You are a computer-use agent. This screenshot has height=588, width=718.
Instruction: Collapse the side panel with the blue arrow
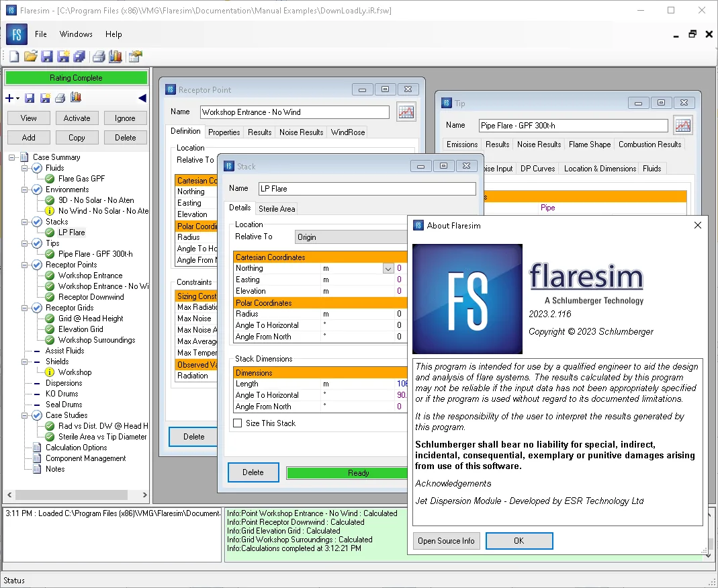142,98
